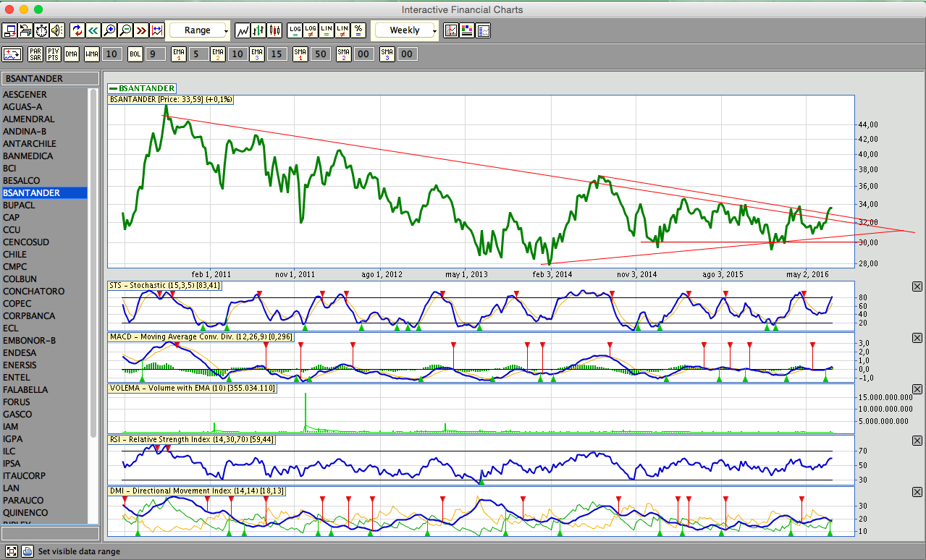Viewport: 926px width, 560px height.
Task: Click the printer icon in status bar
Action: tap(27, 551)
